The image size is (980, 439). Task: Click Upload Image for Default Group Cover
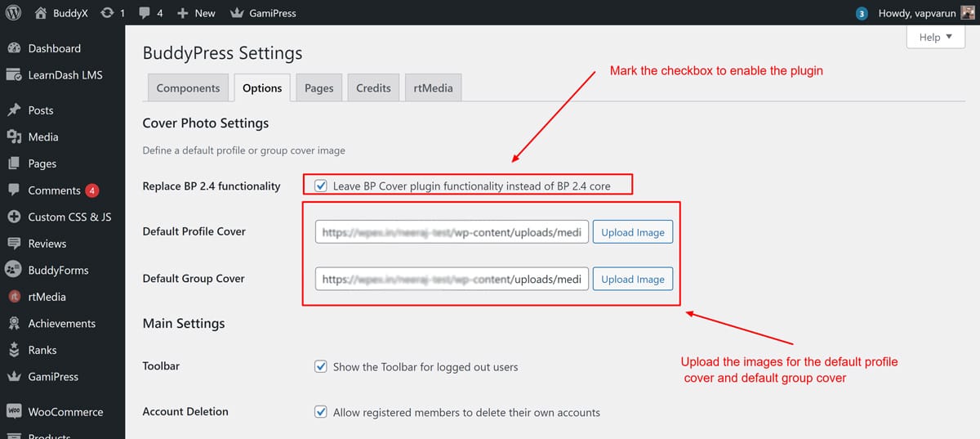point(633,280)
